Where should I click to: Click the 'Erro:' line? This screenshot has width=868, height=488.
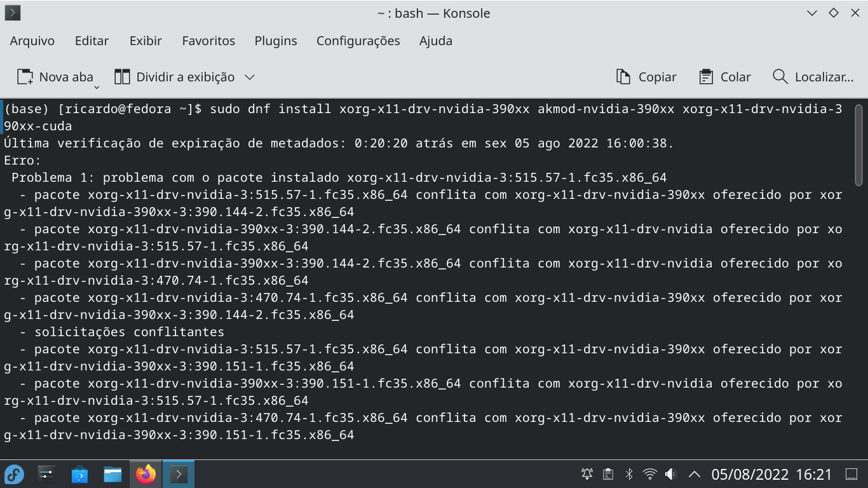tap(22, 160)
